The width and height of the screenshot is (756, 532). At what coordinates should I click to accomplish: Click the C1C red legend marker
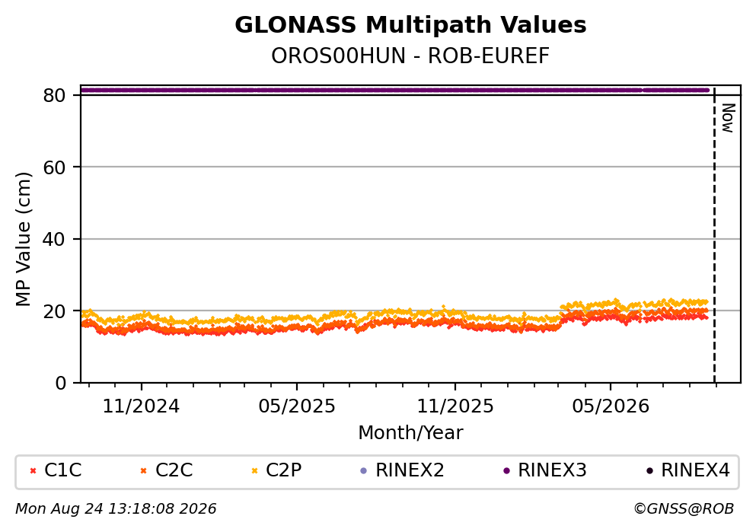33,471
